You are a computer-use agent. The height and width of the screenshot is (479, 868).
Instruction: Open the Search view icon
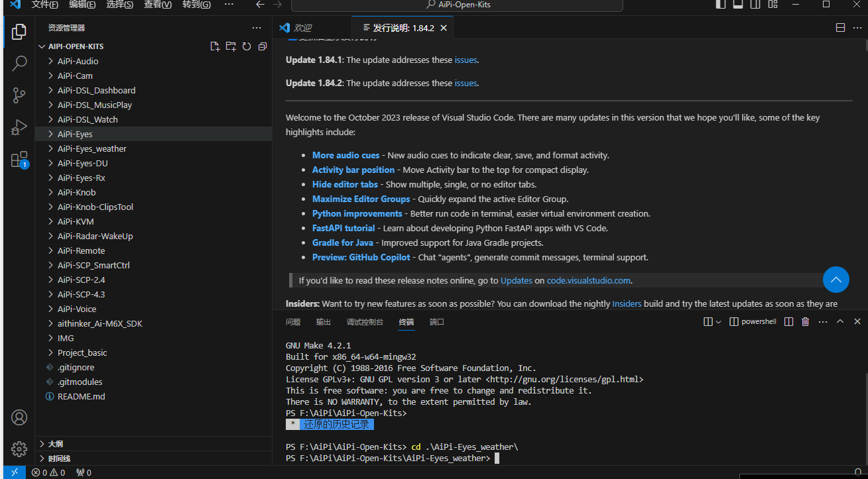click(19, 64)
